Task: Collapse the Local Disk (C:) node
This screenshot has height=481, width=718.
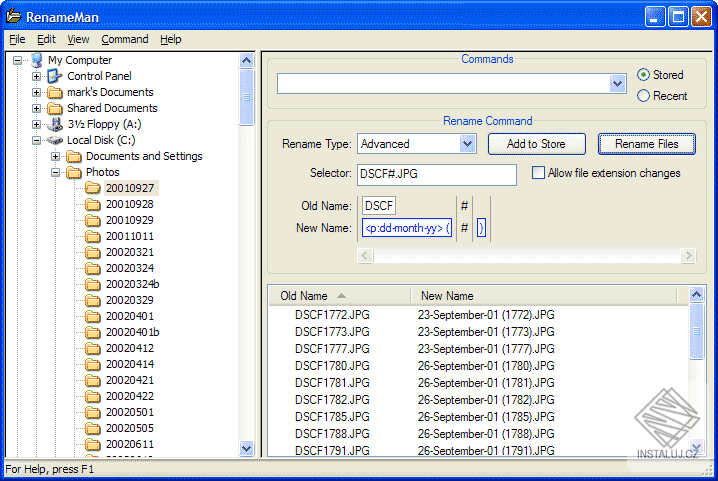Action: click(36, 140)
